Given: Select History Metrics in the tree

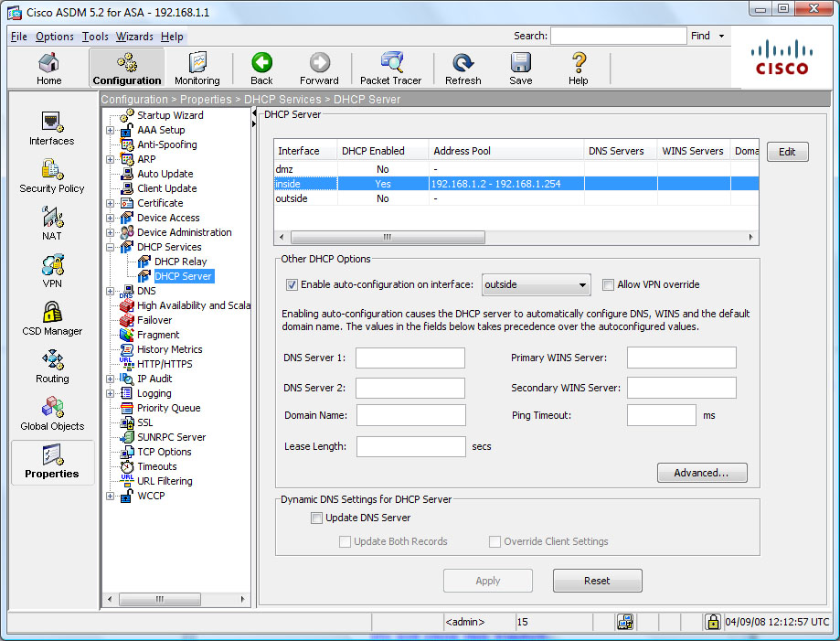Looking at the screenshot, I should (x=169, y=349).
